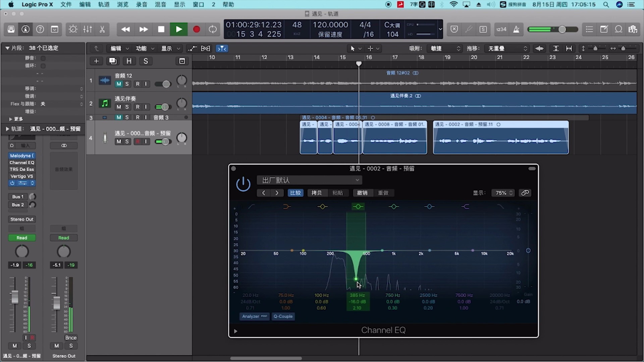
Task: Open Quick Help question mark button
Action: pyautogui.click(x=40, y=29)
